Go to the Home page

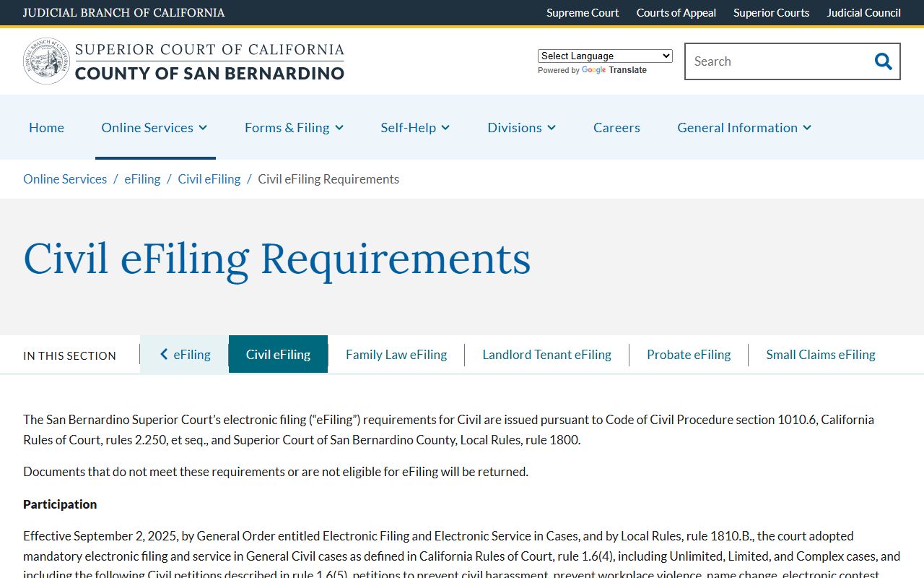click(46, 127)
